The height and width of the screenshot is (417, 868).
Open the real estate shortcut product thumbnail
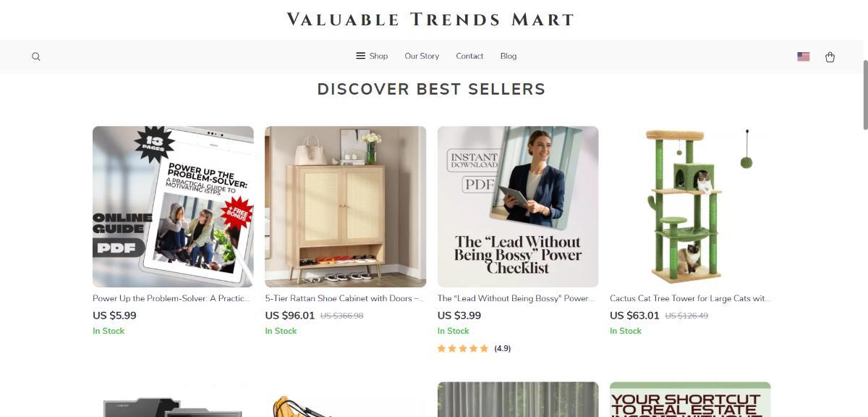690,400
